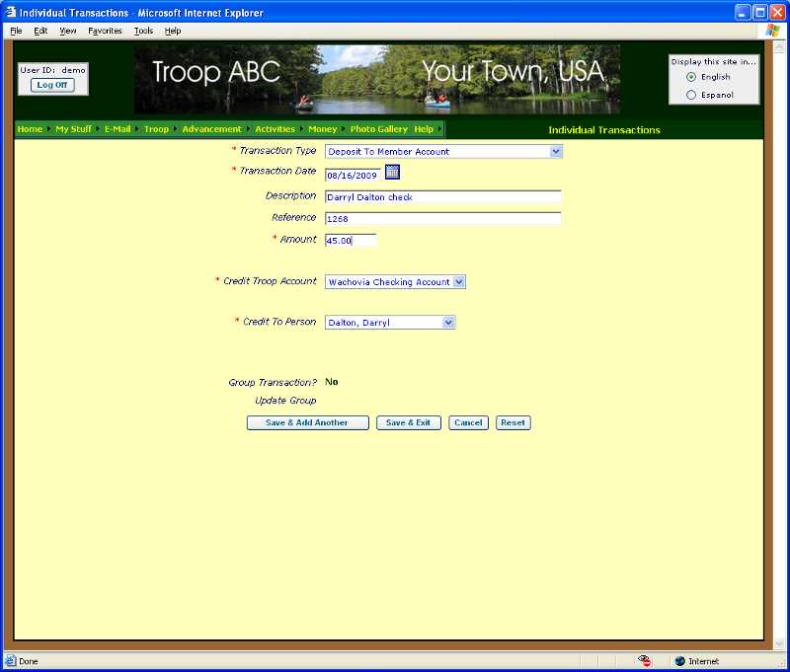
Task: Open Photo Gallery navigation item
Action: [x=379, y=129]
